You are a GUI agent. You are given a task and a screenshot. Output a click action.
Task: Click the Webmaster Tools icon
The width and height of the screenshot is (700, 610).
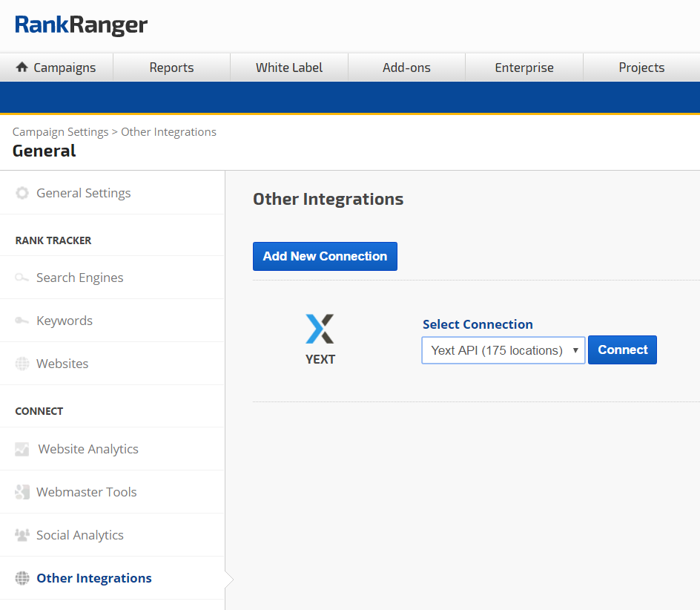pos(22,492)
